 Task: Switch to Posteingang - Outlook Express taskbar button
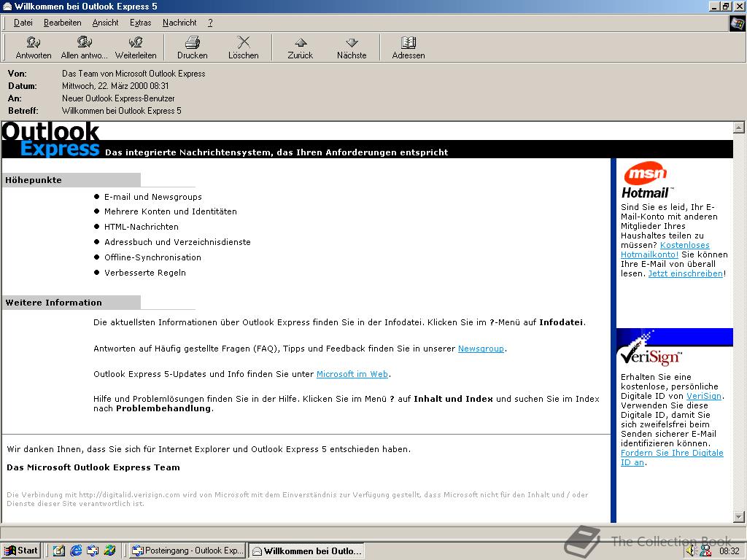coord(187,551)
